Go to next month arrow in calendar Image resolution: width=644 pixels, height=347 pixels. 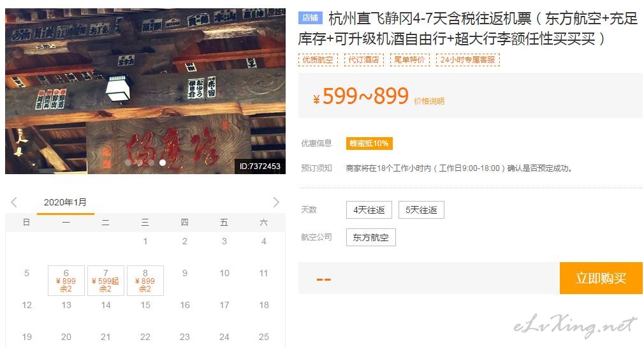coord(276,202)
